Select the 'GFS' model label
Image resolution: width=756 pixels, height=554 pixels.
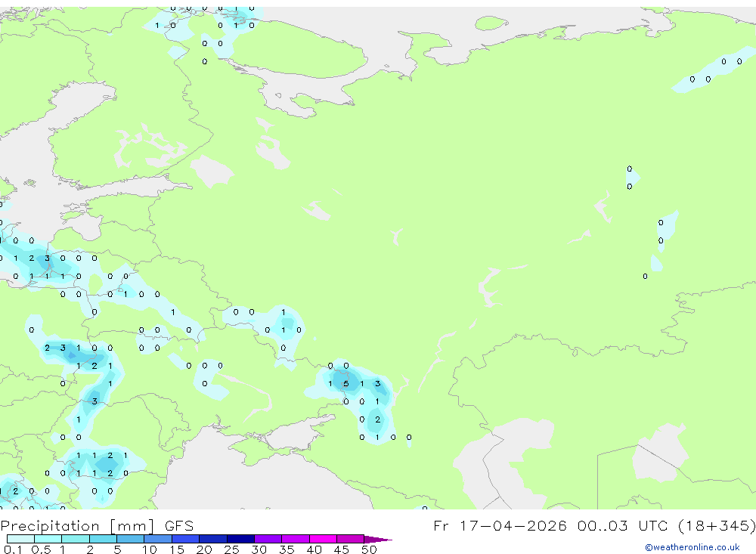tap(179, 525)
